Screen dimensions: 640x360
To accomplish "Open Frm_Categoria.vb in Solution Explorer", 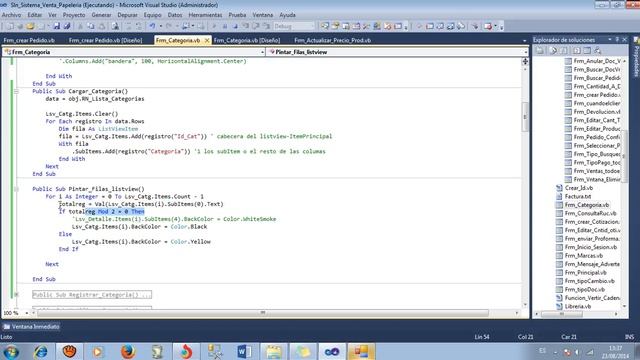I will pyautogui.click(x=587, y=205).
